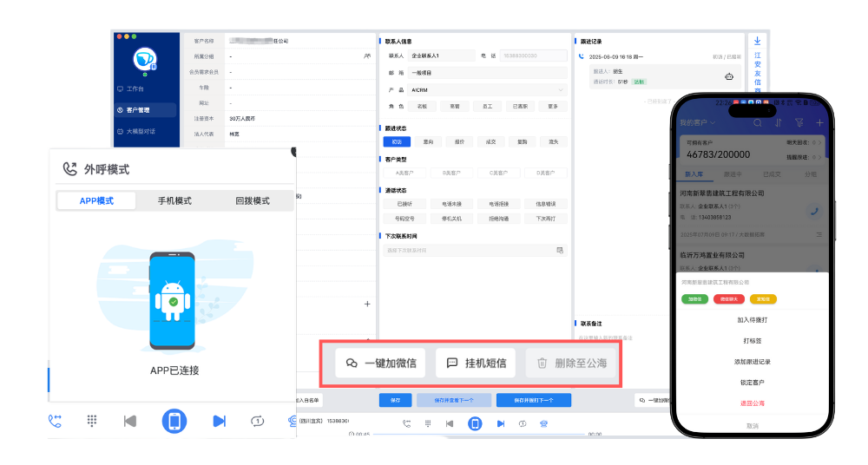Mark call status as 已接听
The width and height of the screenshot is (868, 465).
404,204
